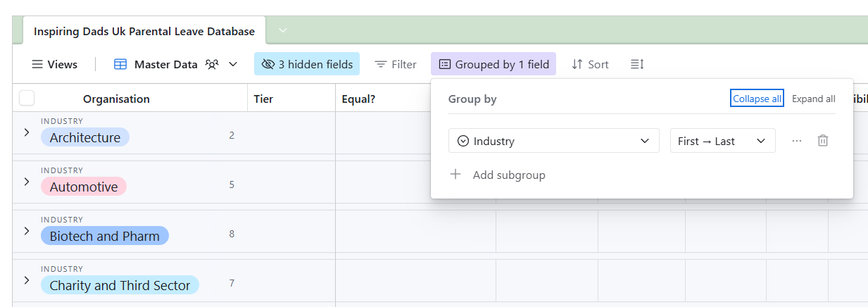Expand the Biotech and Pharm group

26,231
